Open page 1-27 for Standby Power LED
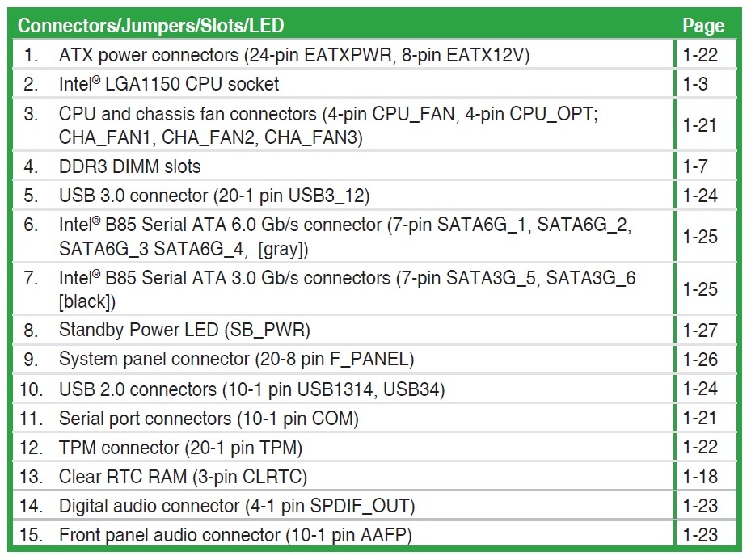Screen dimensions: 751x560 pos(699,330)
